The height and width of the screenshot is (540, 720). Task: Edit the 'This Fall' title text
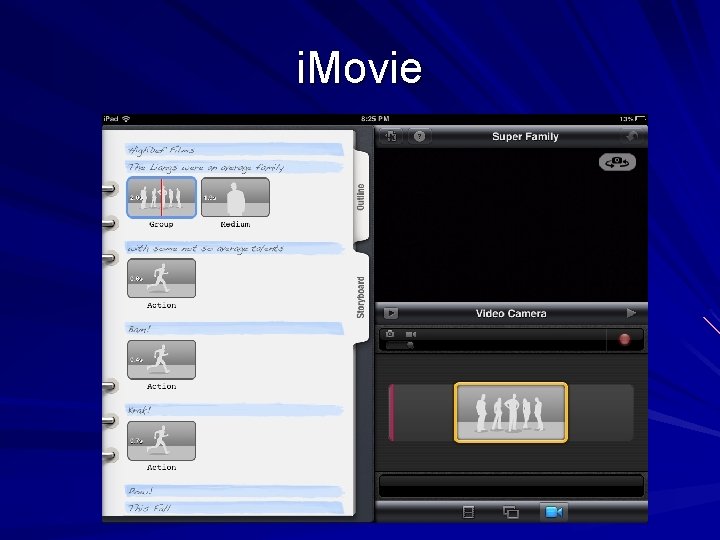[234, 508]
